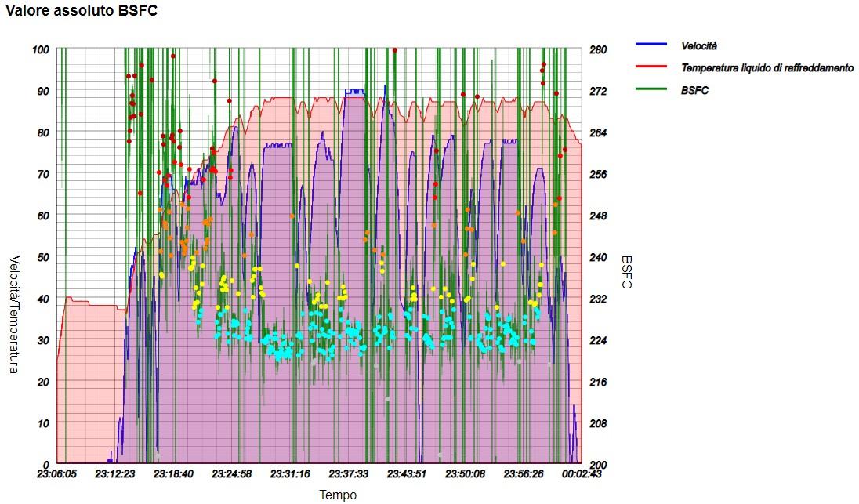Click the red coolant temperature legend line

tap(651, 68)
